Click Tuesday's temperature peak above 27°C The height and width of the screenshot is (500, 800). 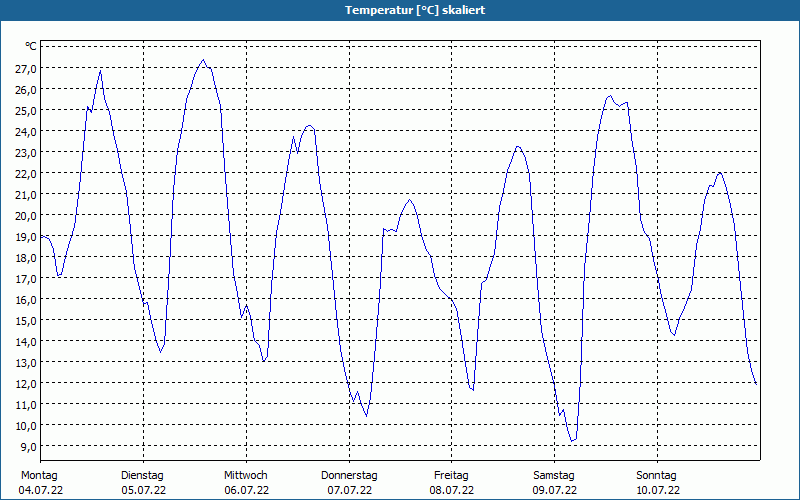tap(203, 60)
